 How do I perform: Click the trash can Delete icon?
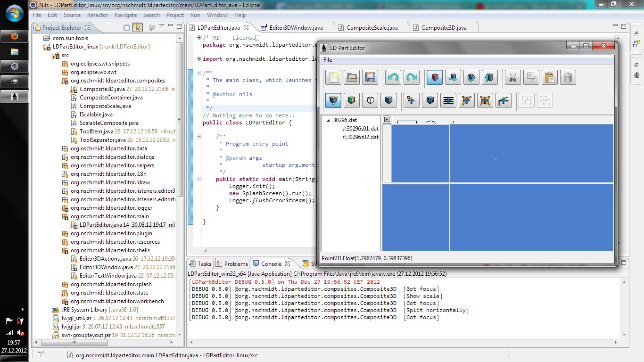pyautogui.click(x=568, y=77)
